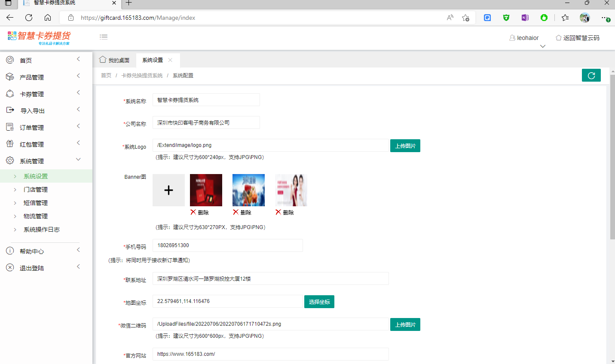Click 上传图片 button for system Logo
The image size is (615, 364).
tap(405, 146)
